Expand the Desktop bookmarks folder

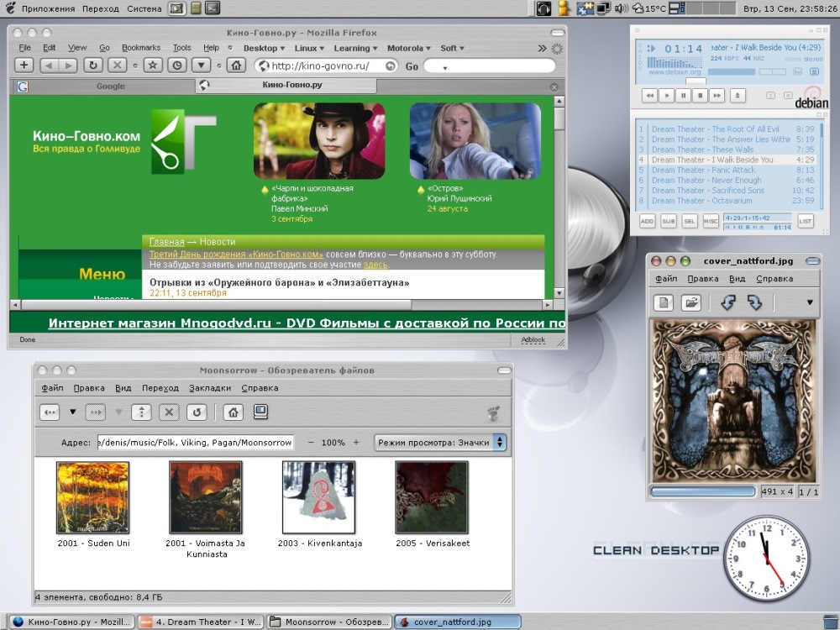tap(264, 48)
